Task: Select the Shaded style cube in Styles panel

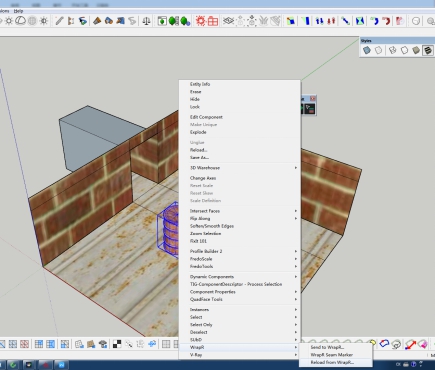Action: click(416, 50)
